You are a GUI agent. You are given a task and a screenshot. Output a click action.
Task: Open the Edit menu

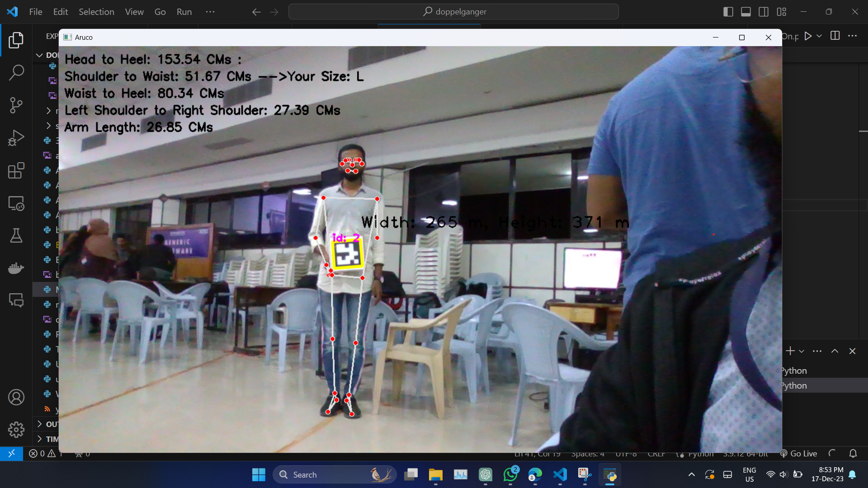[x=60, y=12]
